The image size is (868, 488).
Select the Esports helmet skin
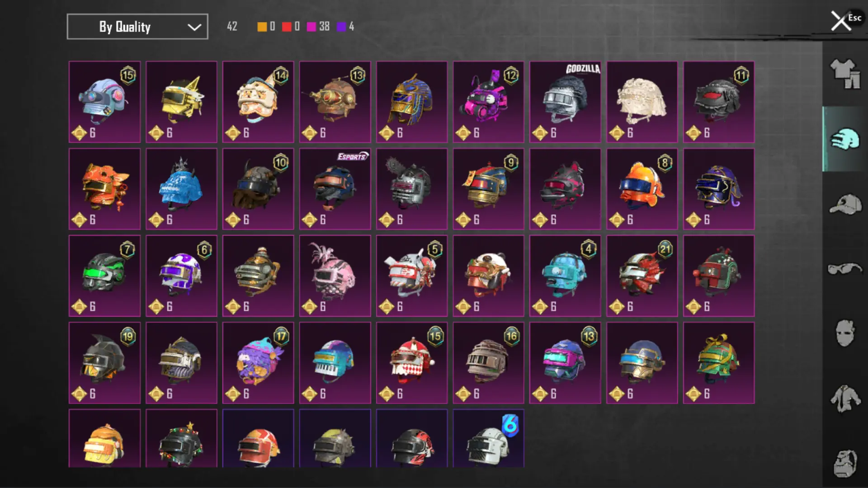335,189
